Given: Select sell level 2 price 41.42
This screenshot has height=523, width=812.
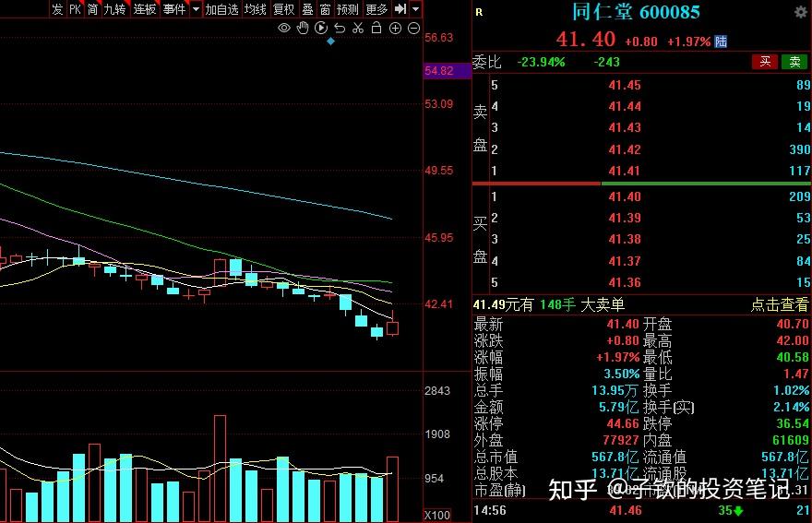Looking at the screenshot, I should [625, 149].
